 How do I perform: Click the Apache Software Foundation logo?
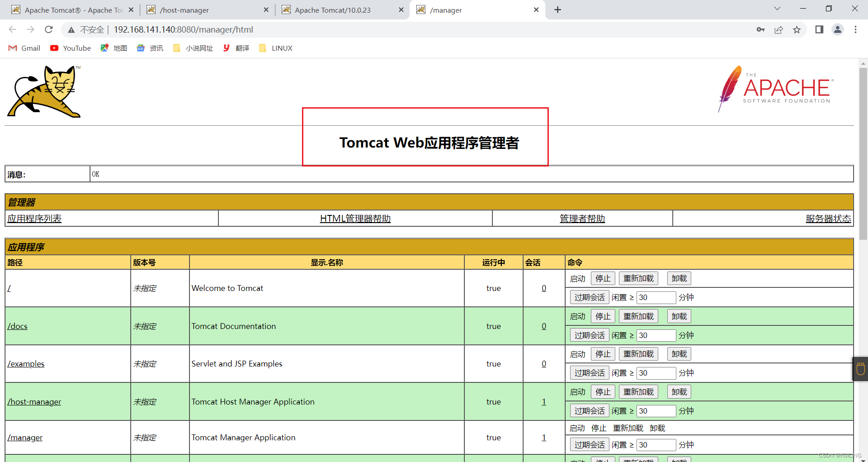(775, 89)
